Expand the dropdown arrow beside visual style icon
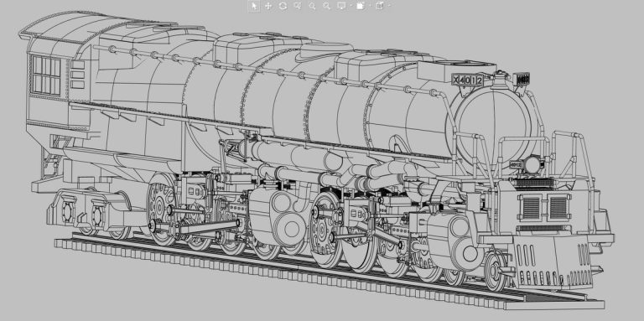Viewport: 644px width, 321px height. [x=370, y=6]
